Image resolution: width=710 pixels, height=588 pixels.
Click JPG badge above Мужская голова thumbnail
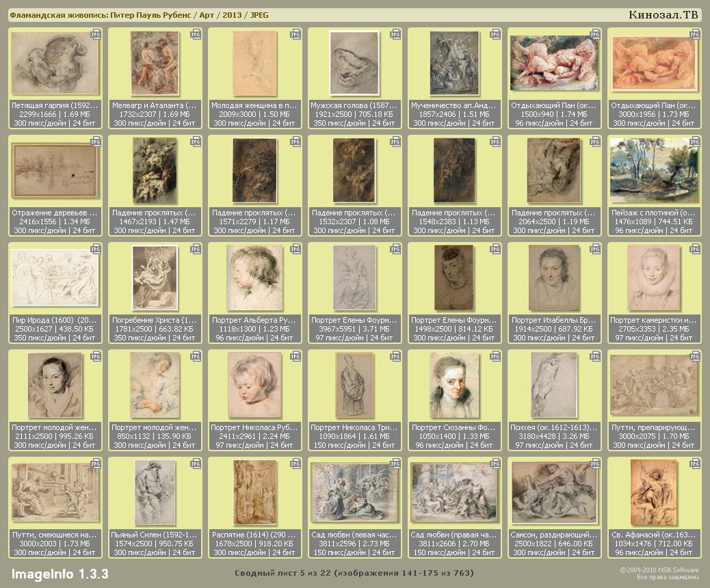click(x=396, y=34)
